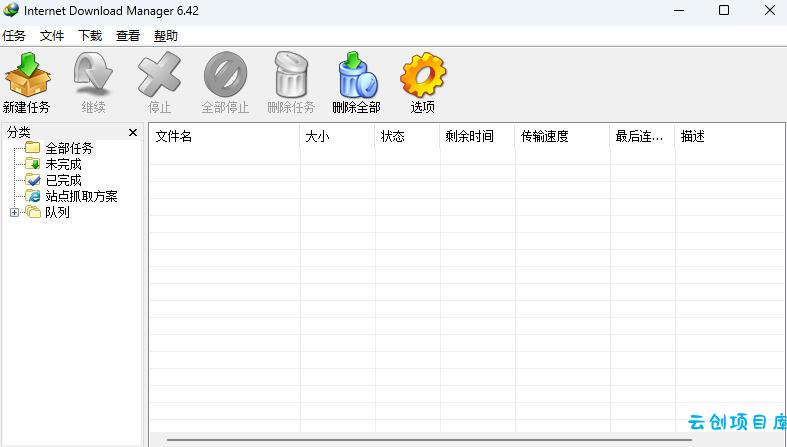Sort by the 文件名 column header
Viewport: 787px width, 447px height.
(x=225, y=136)
